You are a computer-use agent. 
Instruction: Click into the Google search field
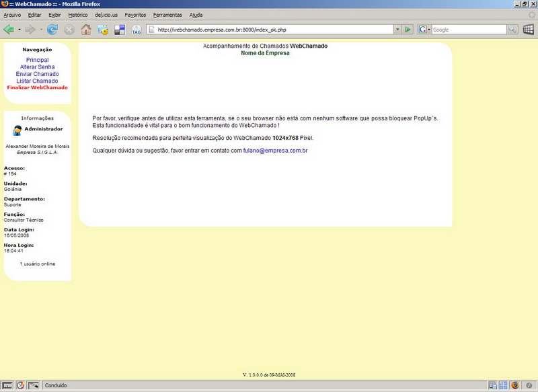point(467,30)
